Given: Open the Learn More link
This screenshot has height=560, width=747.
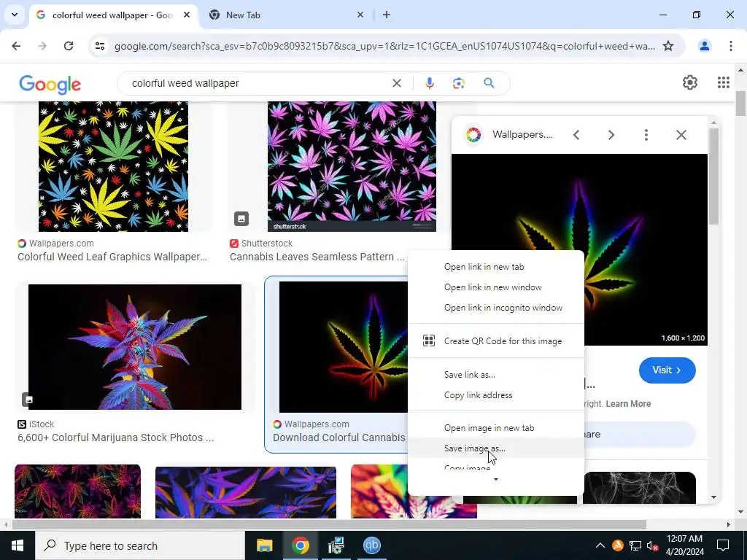Looking at the screenshot, I should 628,404.
